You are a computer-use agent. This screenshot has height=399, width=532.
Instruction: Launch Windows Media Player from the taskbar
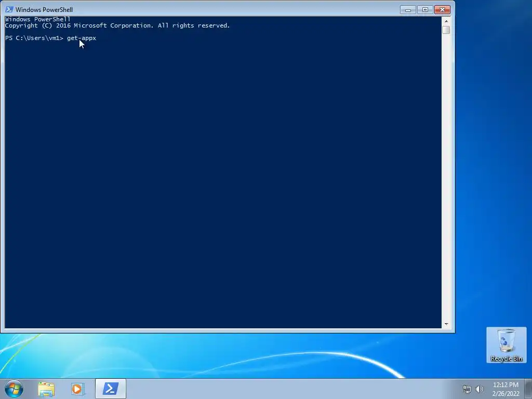point(77,389)
